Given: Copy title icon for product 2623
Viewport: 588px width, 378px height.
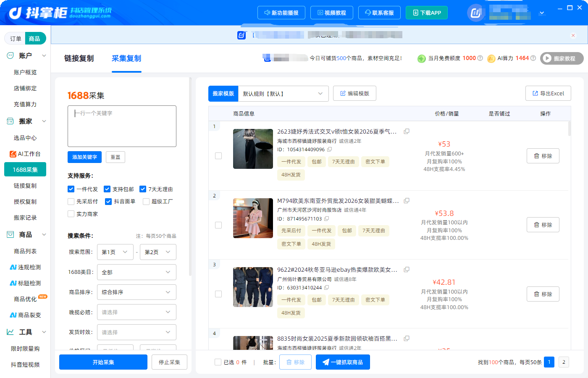Looking at the screenshot, I should click(x=407, y=131).
